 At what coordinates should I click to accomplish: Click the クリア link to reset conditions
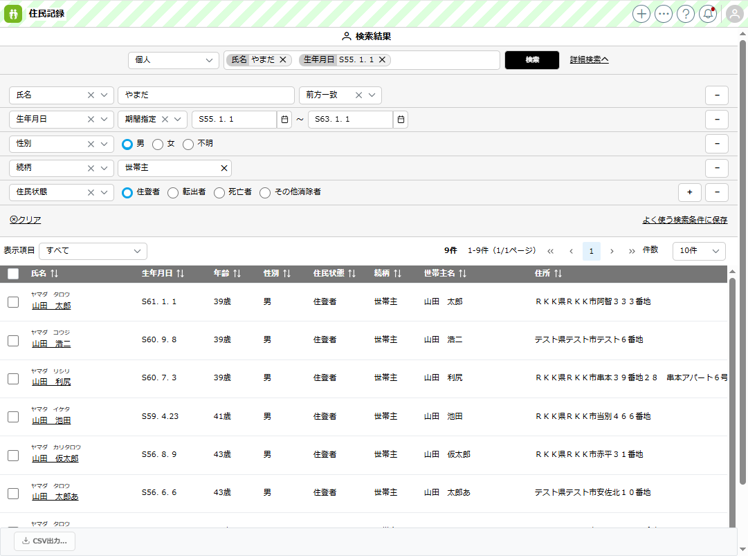click(26, 220)
